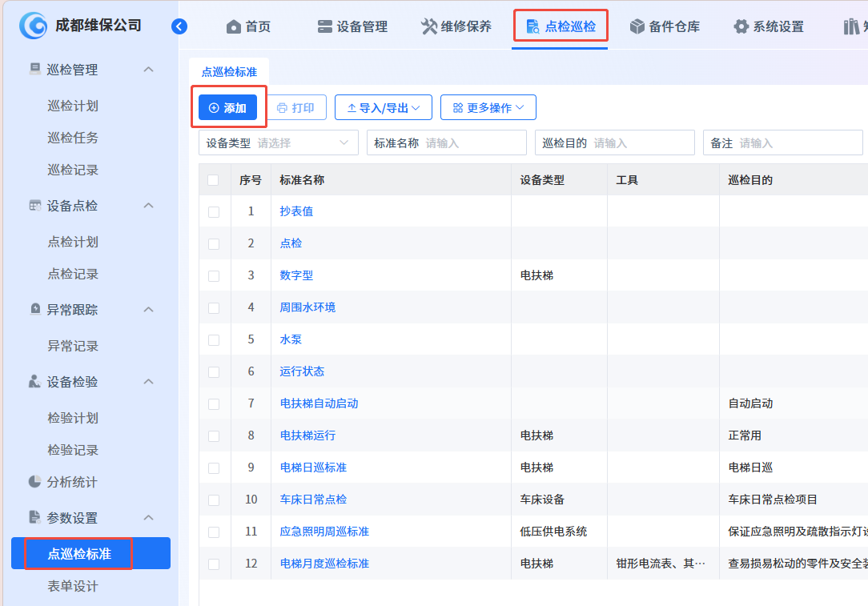Click the 巡检管理 sidebar icon
The width and height of the screenshot is (868, 606).
(x=35, y=69)
